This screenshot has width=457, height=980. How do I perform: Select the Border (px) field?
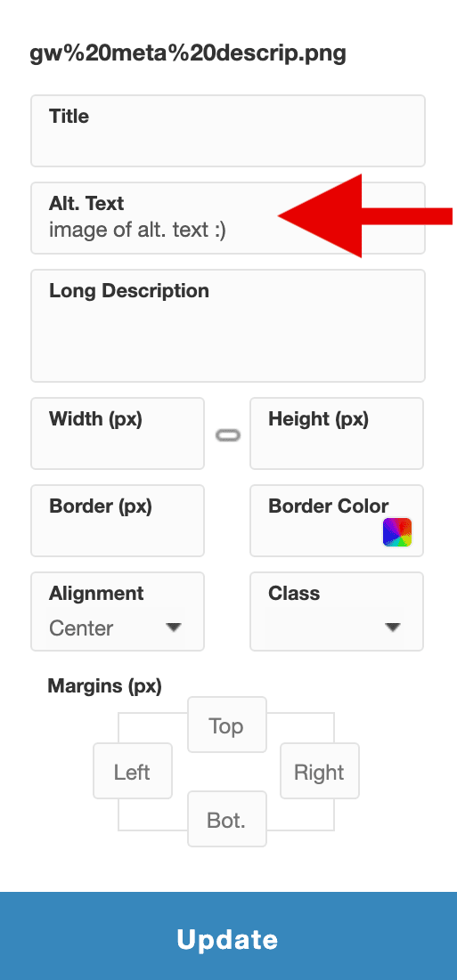(118, 521)
